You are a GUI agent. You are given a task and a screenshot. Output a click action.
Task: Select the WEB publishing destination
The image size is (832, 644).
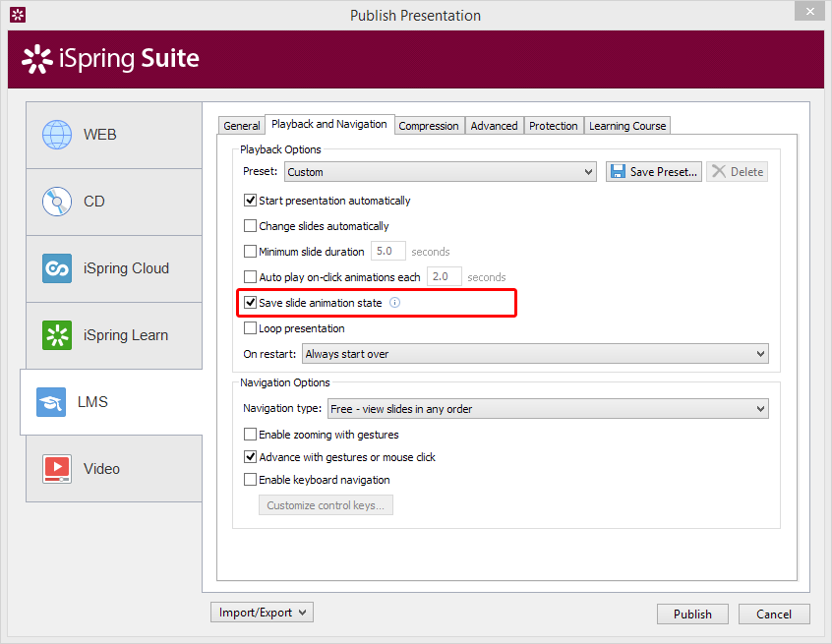click(114, 135)
